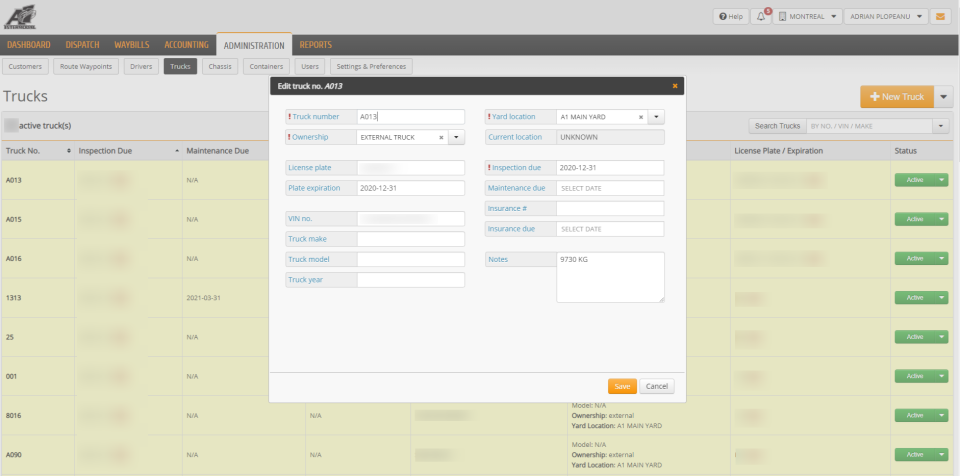
Task: Open the orange mail envelope icon
Action: point(940,17)
